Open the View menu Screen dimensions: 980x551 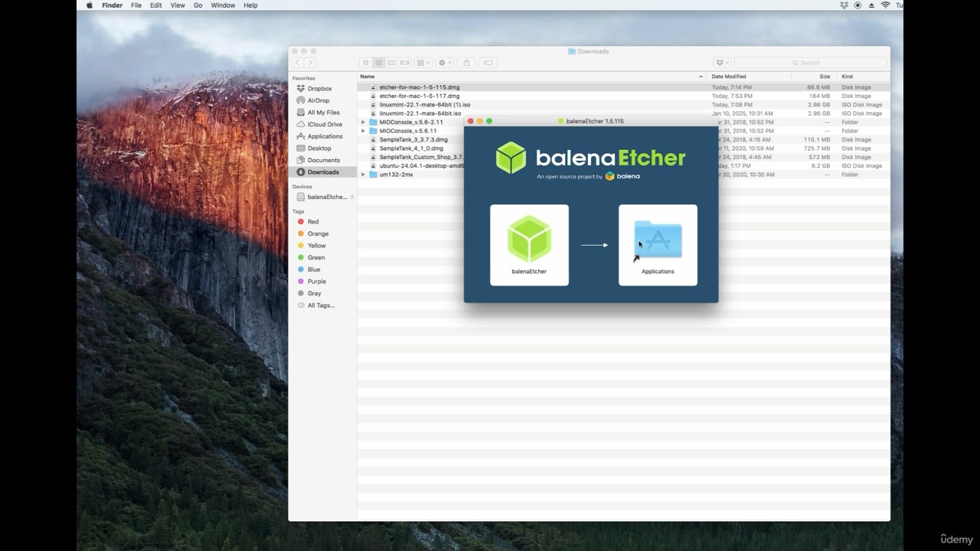coord(178,5)
